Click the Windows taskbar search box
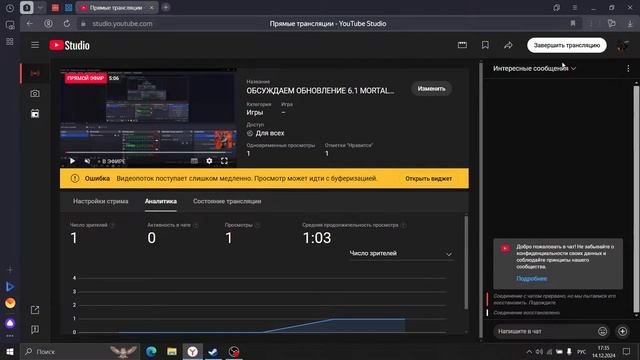The width and height of the screenshot is (640, 360). point(80,351)
